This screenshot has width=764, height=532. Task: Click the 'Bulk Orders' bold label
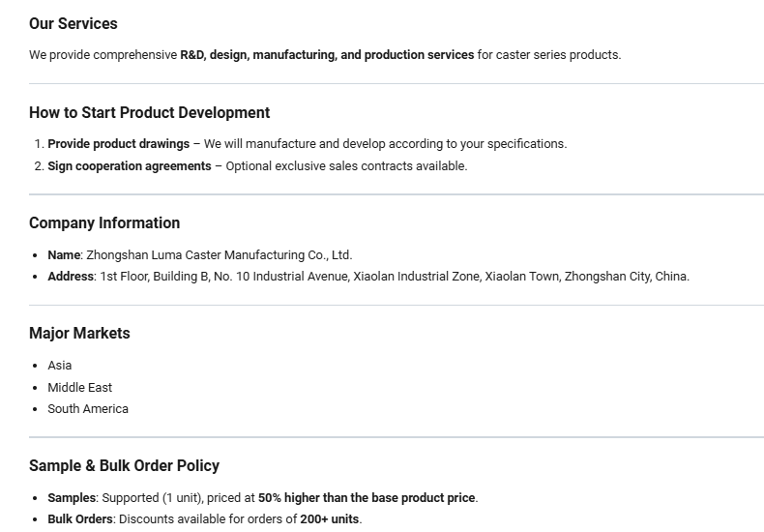tap(80, 518)
